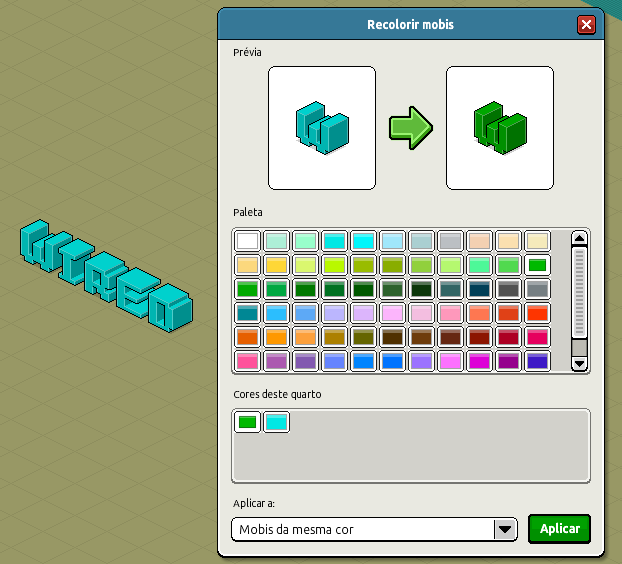Click the Recolorir mobis title bar

tap(410, 25)
